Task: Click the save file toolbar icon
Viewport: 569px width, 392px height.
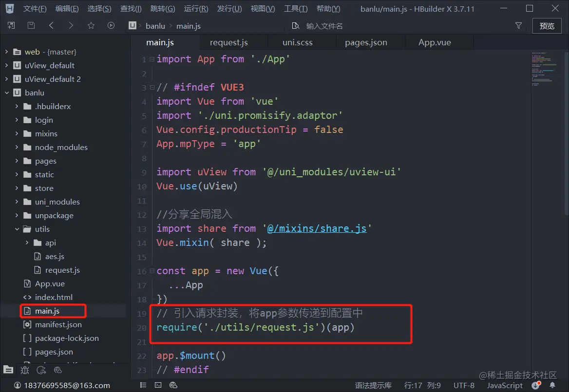Action: (x=31, y=25)
